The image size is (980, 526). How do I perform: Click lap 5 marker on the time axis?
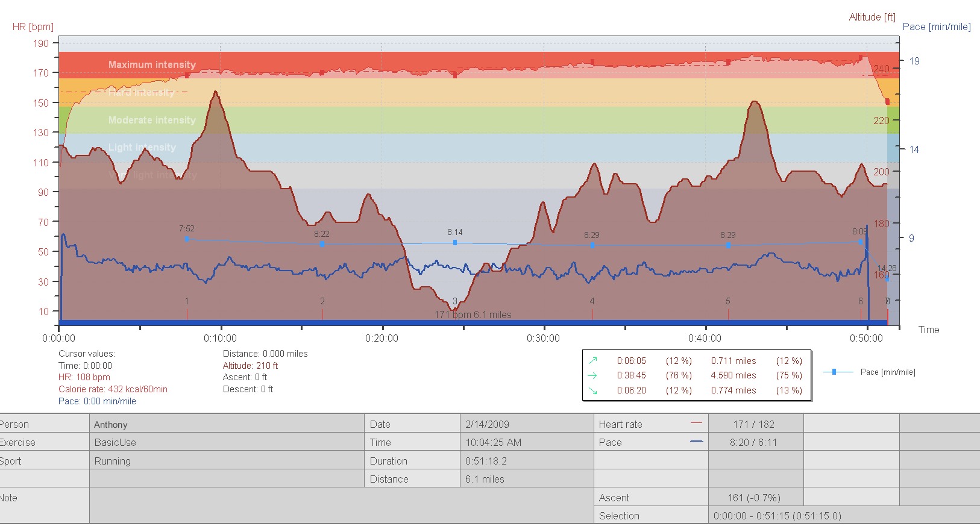pos(728,313)
